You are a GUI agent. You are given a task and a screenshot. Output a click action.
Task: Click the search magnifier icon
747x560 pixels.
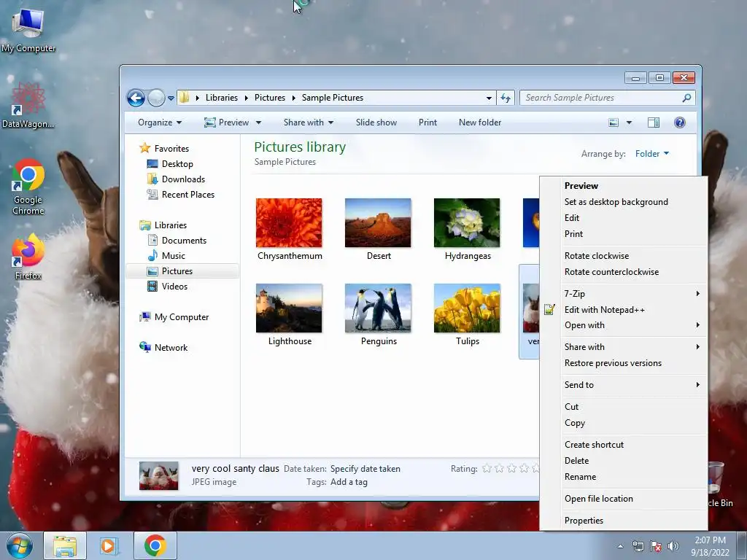click(x=686, y=98)
